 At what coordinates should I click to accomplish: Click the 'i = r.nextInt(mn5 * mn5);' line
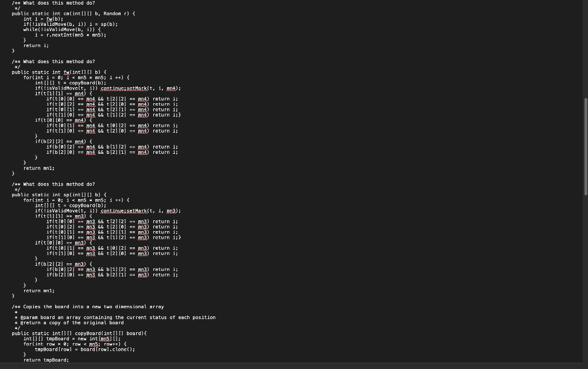pos(71,35)
